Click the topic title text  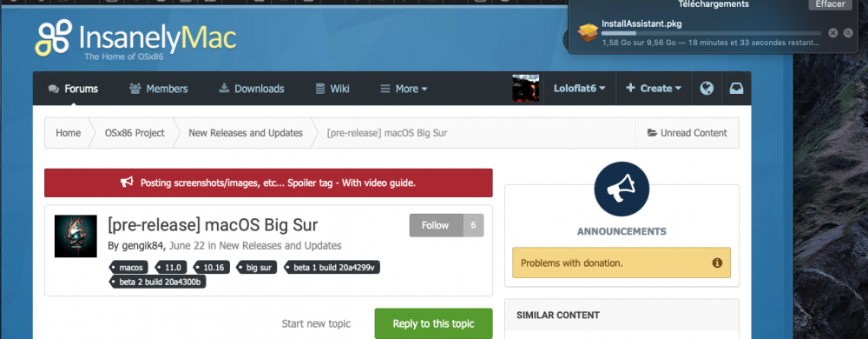pyautogui.click(x=214, y=225)
